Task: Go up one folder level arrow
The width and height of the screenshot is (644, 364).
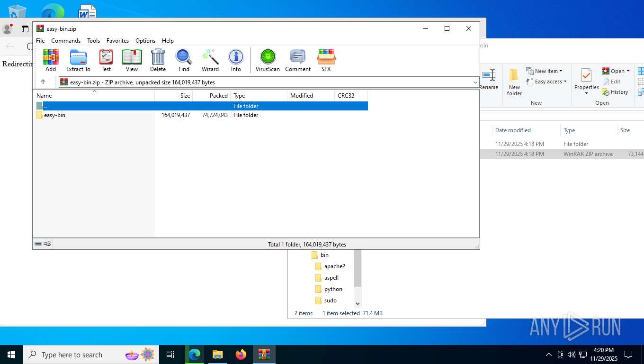Action: click(x=43, y=82)
